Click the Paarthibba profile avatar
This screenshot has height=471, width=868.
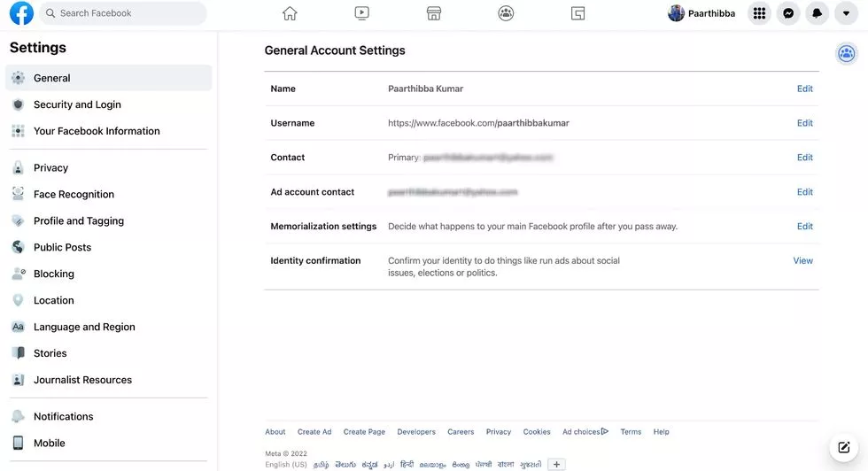(676, 13)
